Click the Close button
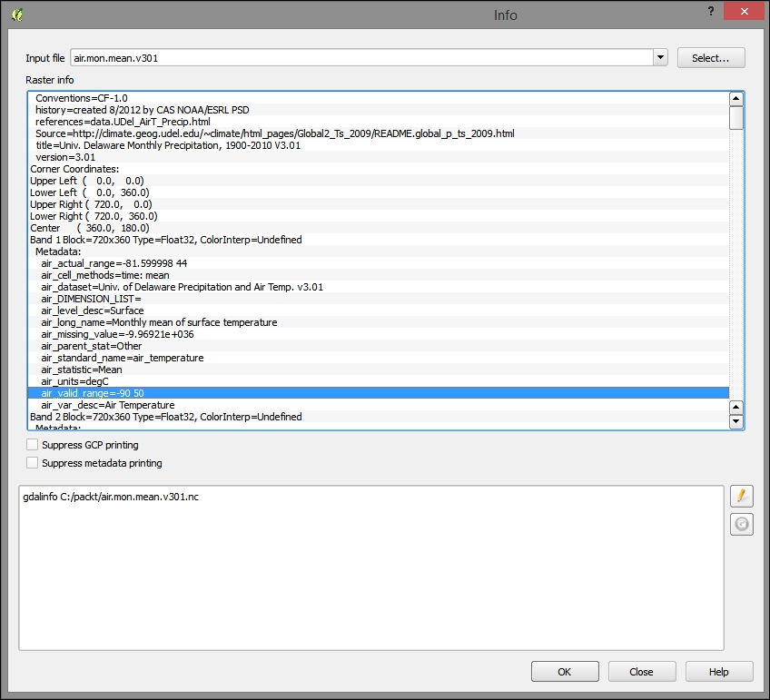Screen dimensions: 770x700 [641, 671]
